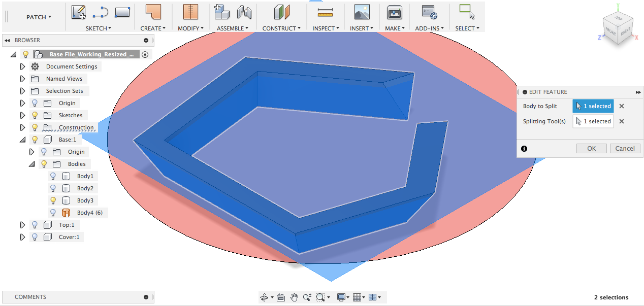Image resolution: width=644 pixels, height=306 pixels.
Task: Click the info icon in Edit Feature dialog
Action: (524, 149)
